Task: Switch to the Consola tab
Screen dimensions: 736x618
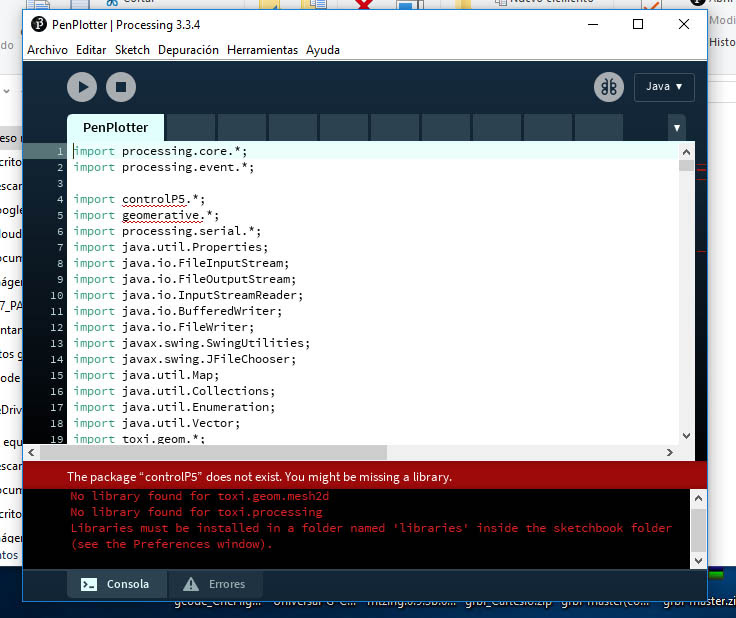Action: point(117,584)
